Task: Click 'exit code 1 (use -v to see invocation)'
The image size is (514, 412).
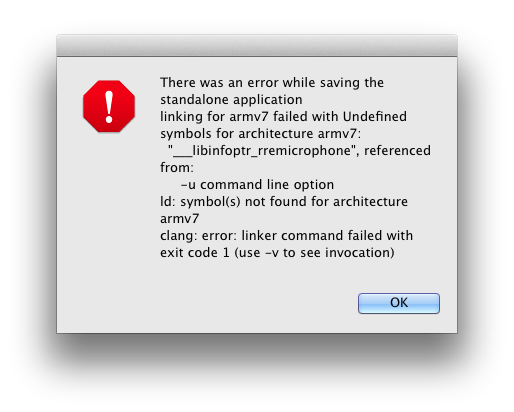Action: tap(277, 253)
